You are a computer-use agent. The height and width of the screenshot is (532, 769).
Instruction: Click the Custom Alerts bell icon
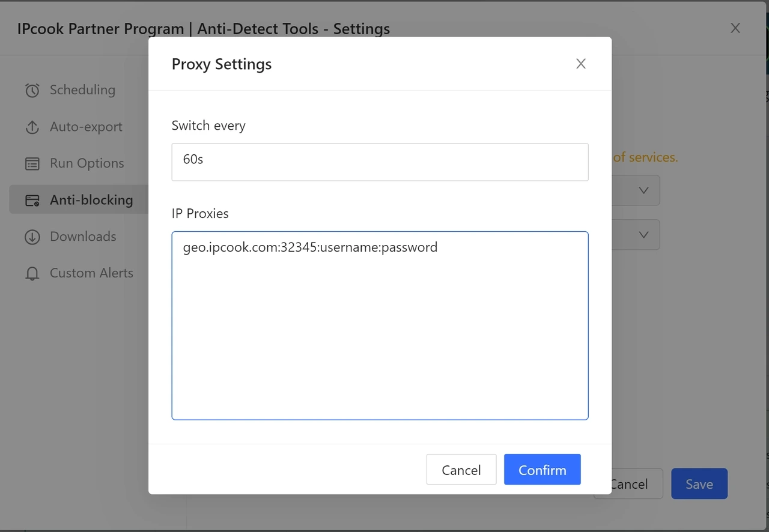pyautogui.click(x=32, y=273)
